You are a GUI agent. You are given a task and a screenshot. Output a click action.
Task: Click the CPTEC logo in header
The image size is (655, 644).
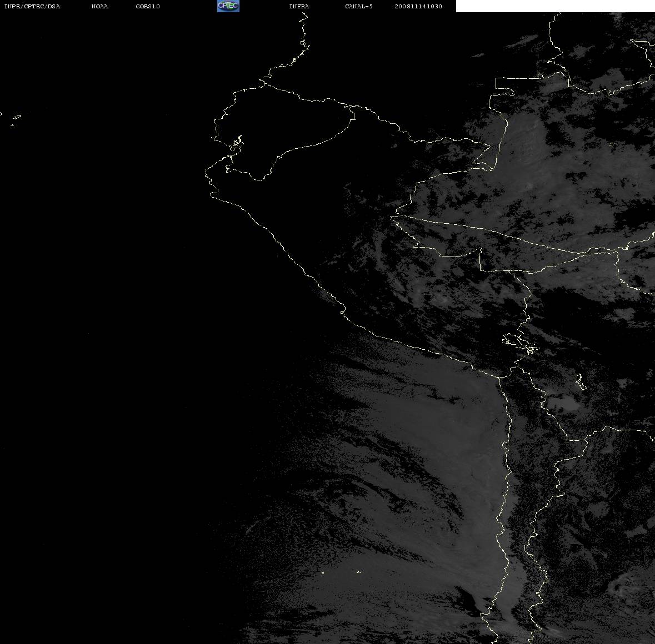[x=228, y=6]
